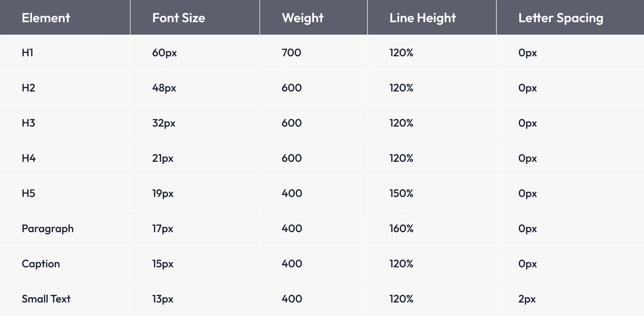Click the Font Size column header
644x316 pixels.
[179, 18]
